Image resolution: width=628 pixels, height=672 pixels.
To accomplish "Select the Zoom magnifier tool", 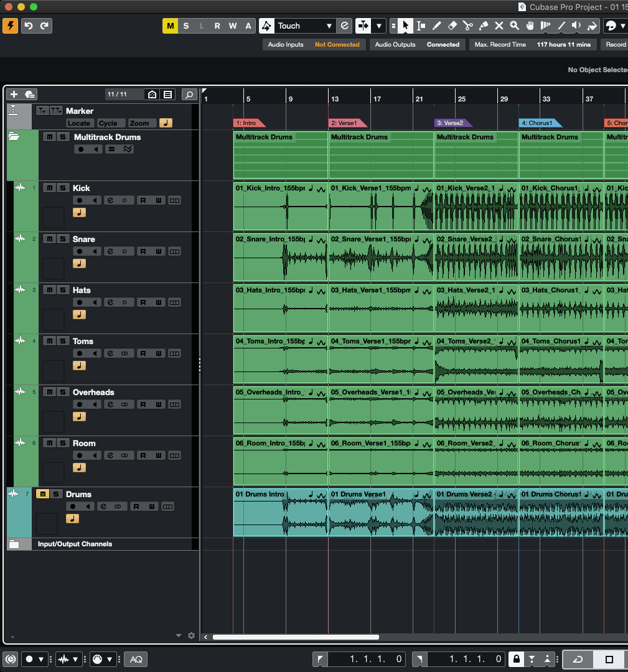I will coord(515,26).
